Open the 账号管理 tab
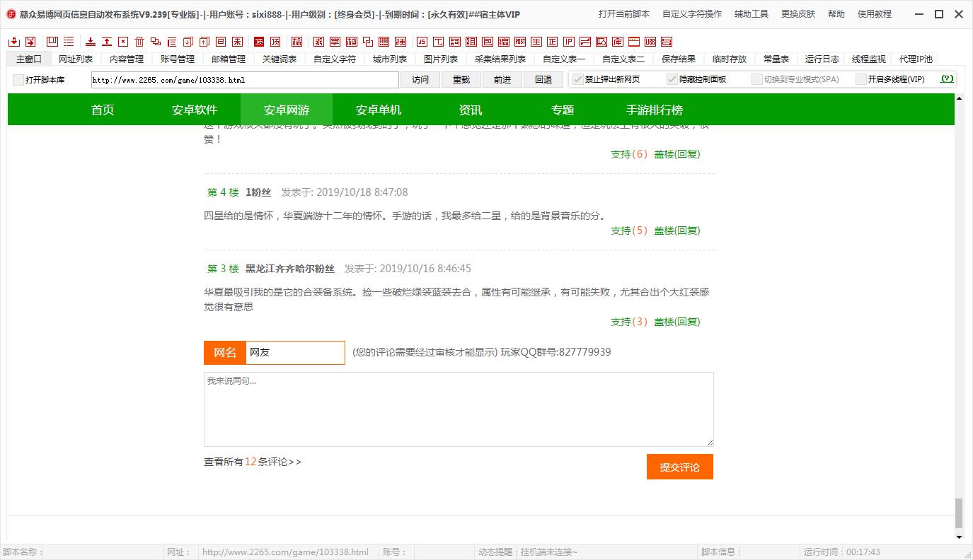Screen dimensions: 973x560 [x=178, y=59]
